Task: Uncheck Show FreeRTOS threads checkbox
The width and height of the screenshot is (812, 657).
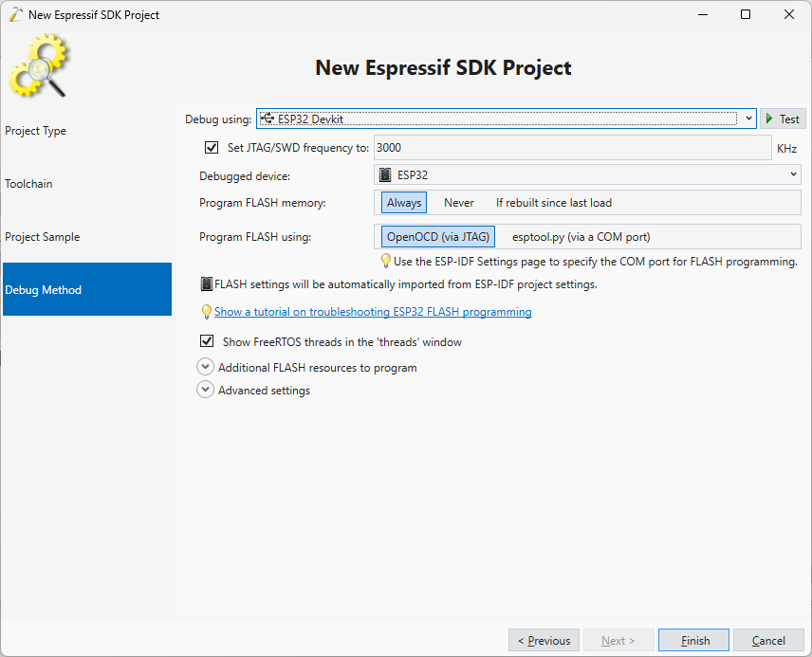Action: point(207,342)
